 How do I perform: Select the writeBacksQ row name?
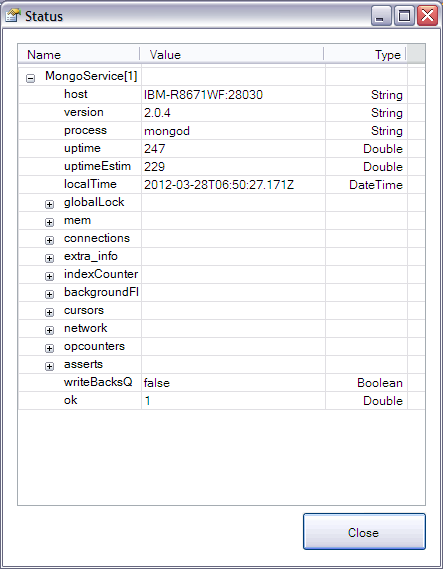(98, 382)
